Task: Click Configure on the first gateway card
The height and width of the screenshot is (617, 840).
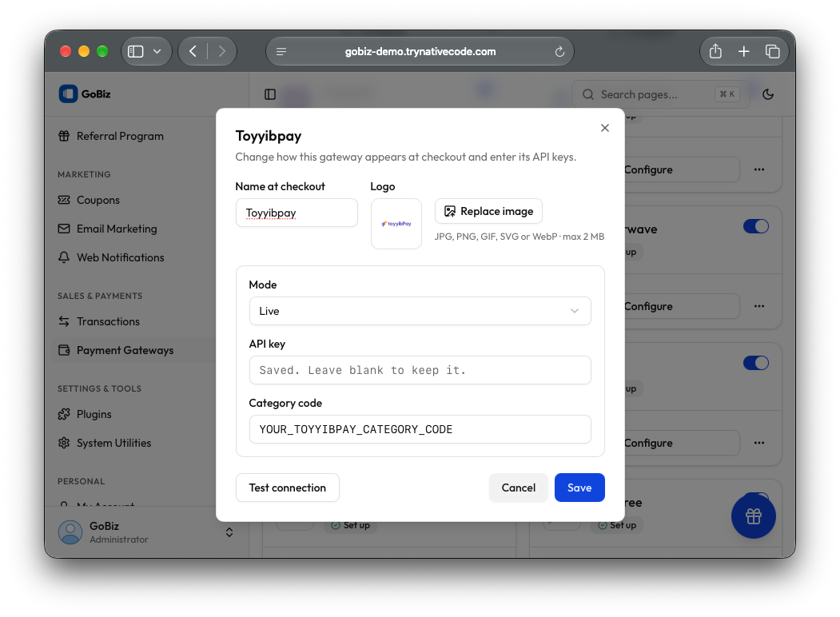Action: pos(682,169)
